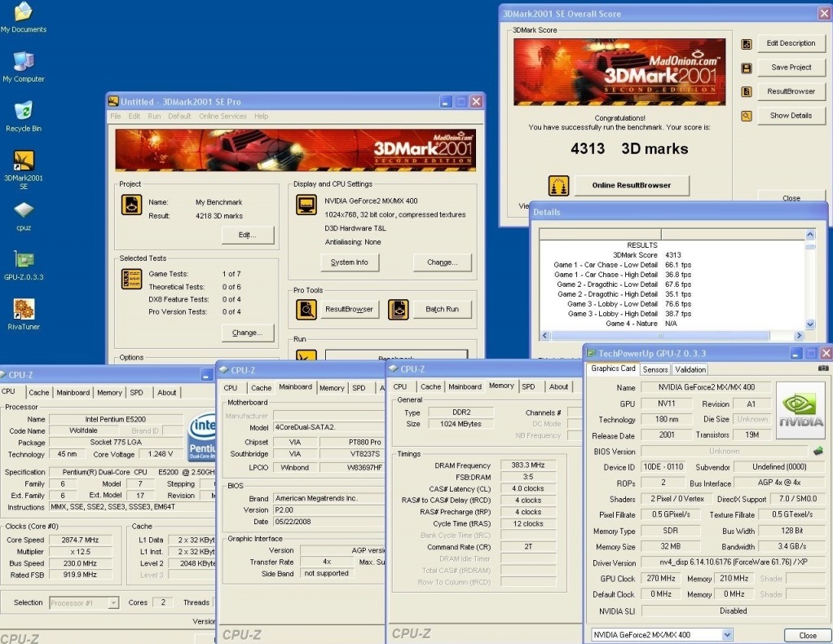Click Change... button under Display settings
Viewport: 833px width, 644px height.
click(442, 262)
